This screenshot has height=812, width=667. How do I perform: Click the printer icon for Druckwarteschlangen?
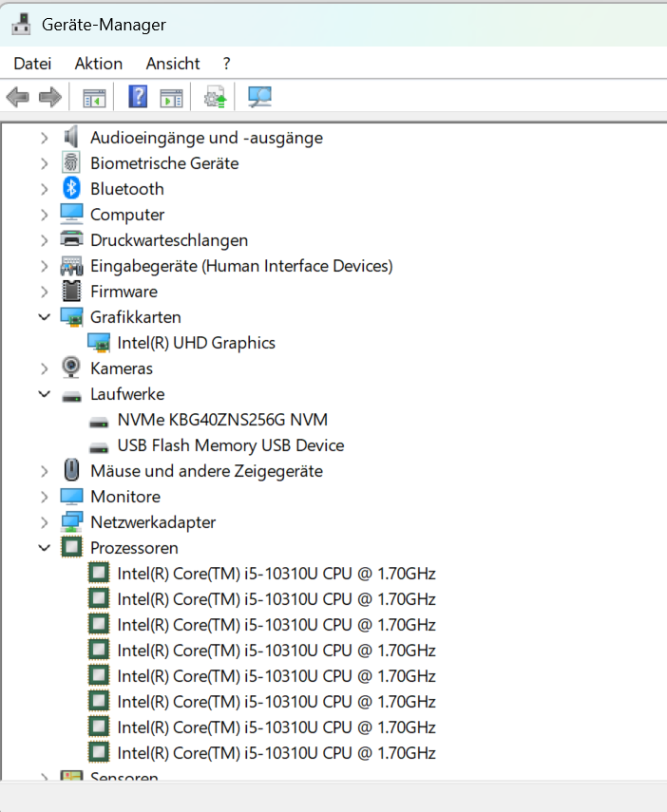point(71,239)
